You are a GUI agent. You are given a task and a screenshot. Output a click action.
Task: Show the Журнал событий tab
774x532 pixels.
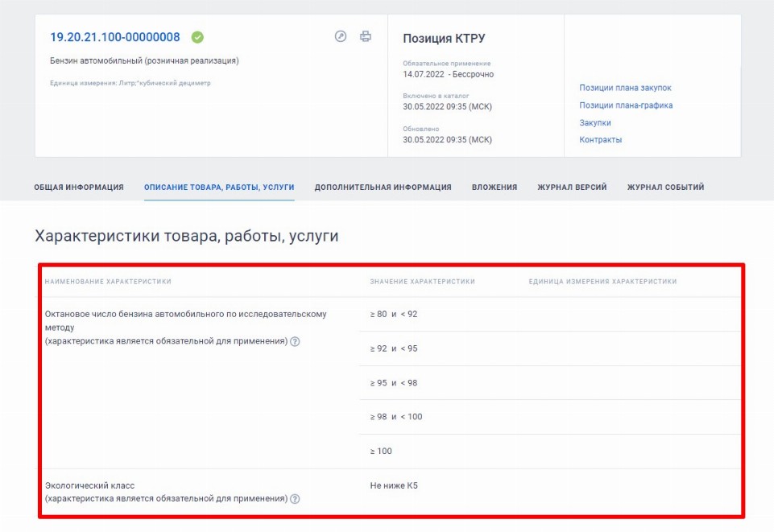point(665,188)
